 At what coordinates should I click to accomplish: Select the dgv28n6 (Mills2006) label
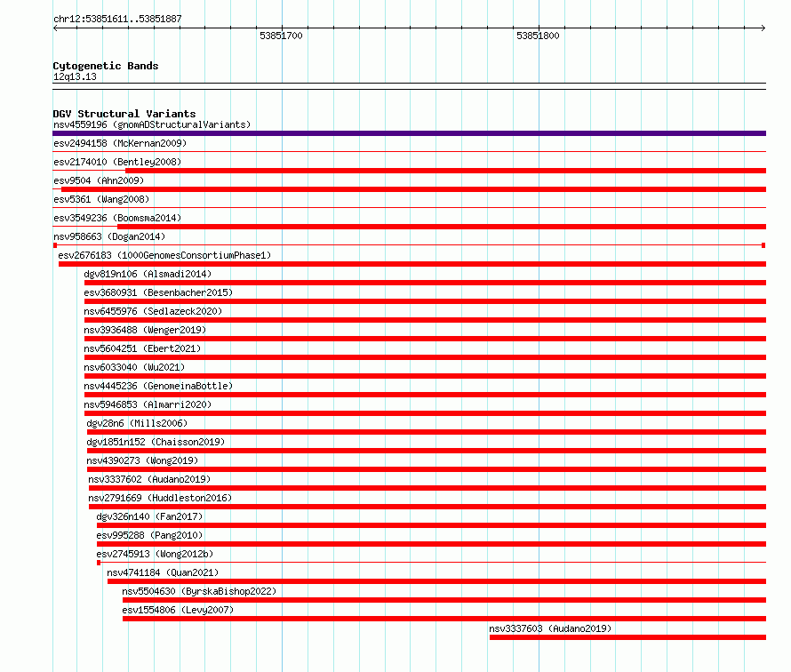coord(137,423)
